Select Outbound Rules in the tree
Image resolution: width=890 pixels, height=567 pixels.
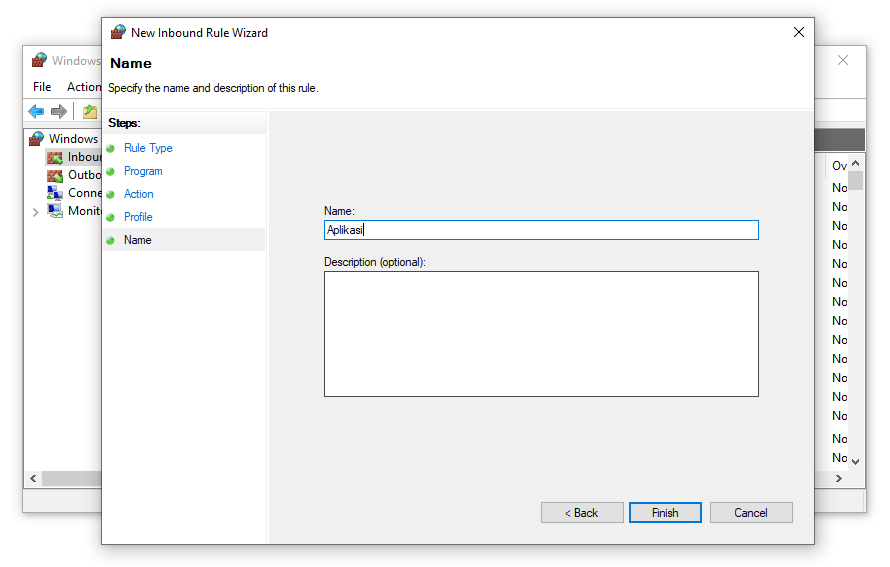(x=84, y=175)
